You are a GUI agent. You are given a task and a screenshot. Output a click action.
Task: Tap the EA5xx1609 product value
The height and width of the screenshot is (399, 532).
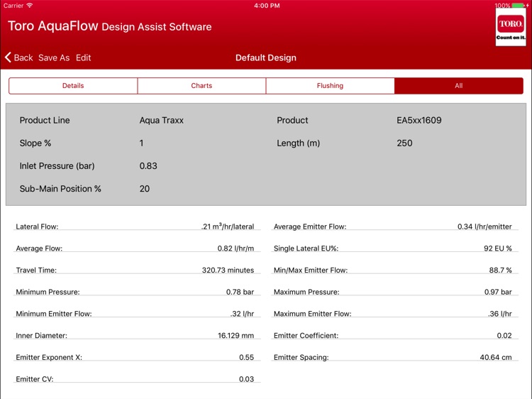point(419,120)
